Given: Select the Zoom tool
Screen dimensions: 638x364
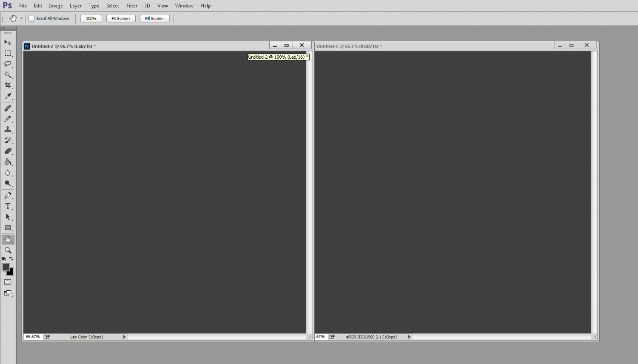Looking at the screenshot, I should [x=8, y=250].
